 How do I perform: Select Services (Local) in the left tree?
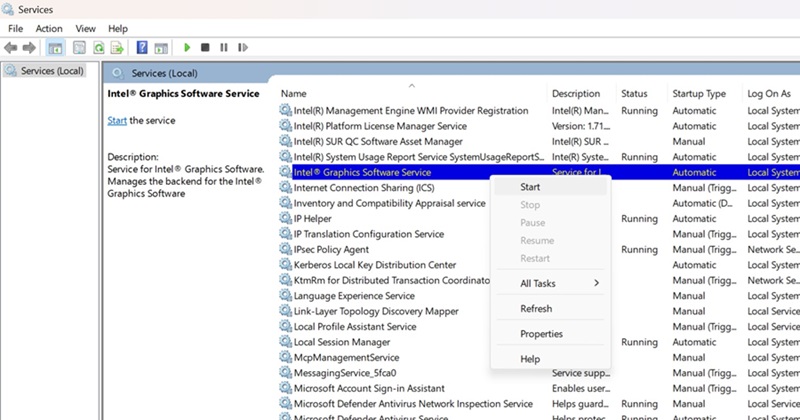[x=52, y=71]
